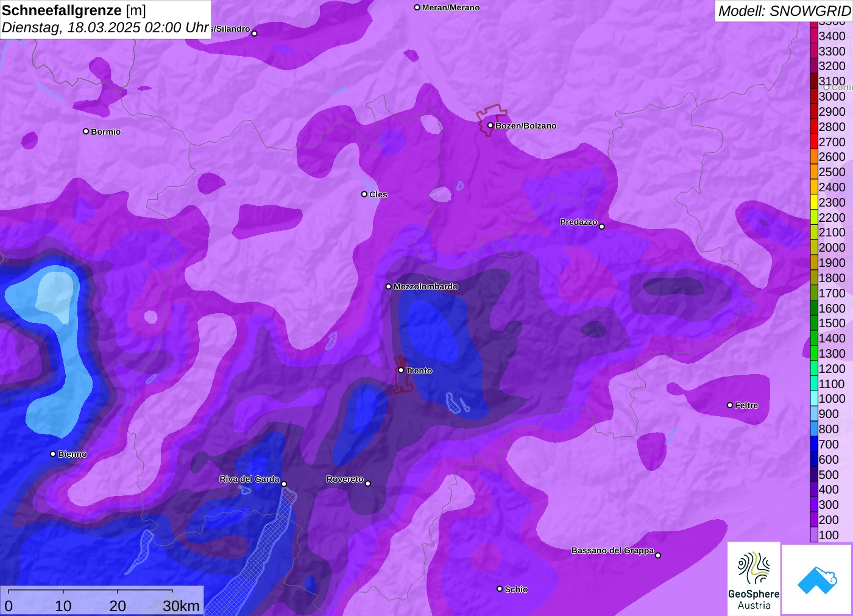Pick the 3000 m dark red swatch
853x616 pixels.
813,96
